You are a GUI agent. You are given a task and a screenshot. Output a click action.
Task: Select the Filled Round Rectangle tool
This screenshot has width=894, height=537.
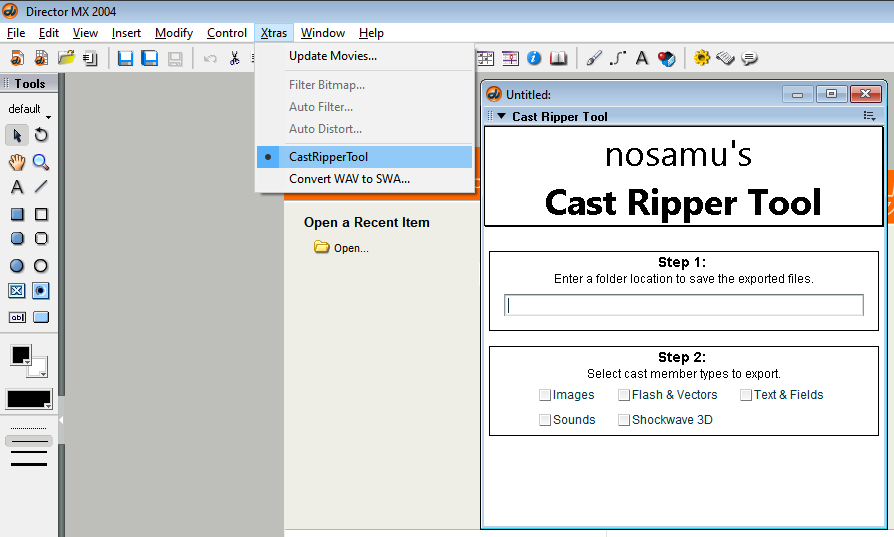tap(17, 238)
